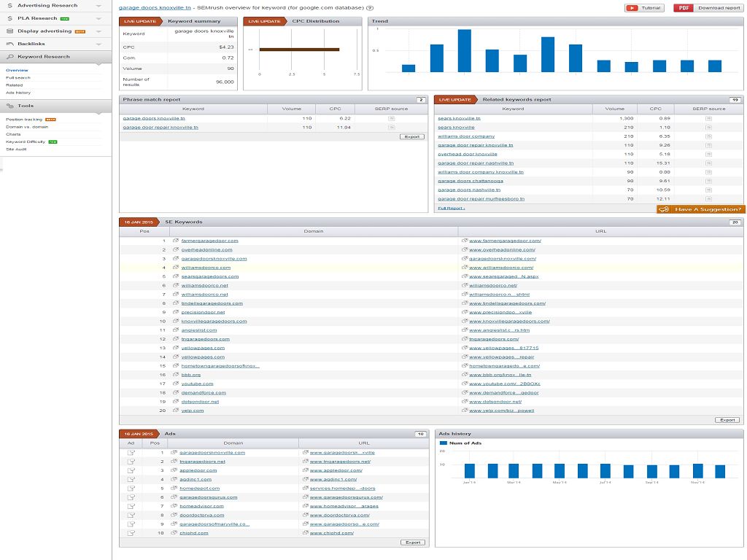View ad preview icon for appledoor.com ad
Screen dimensions: 747x560
pos(131,470)
